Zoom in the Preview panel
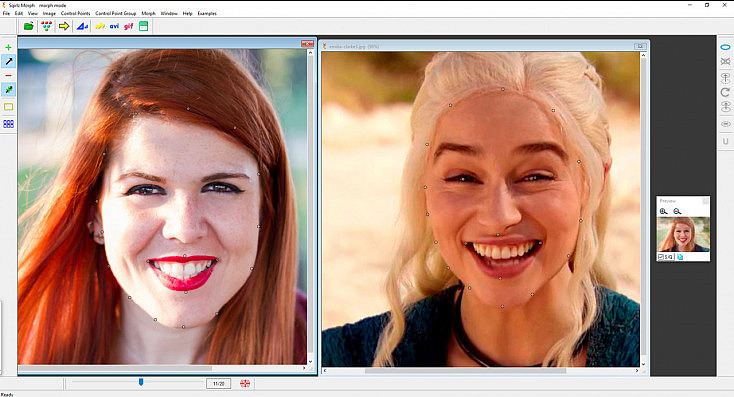Image resolution: width=734 pixels, height=397 pixels. [x=663, y=211]
